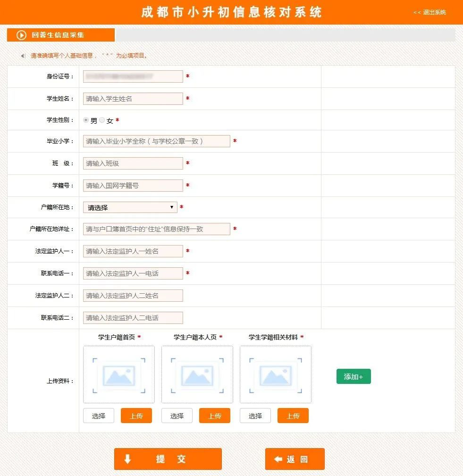Click 选择 under 学生户籍首页
The image size is (463, 476).
pos(99,416)
